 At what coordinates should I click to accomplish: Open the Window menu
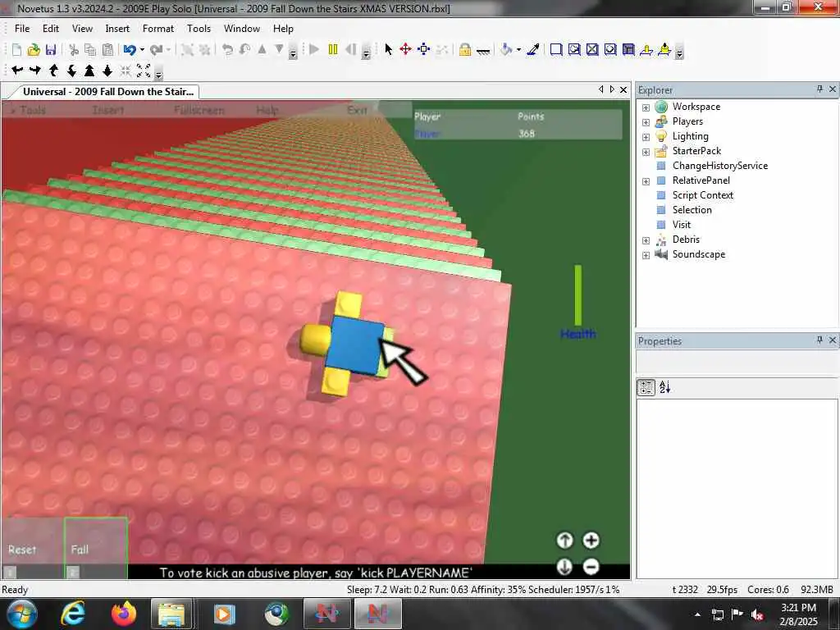click(242, 29)
